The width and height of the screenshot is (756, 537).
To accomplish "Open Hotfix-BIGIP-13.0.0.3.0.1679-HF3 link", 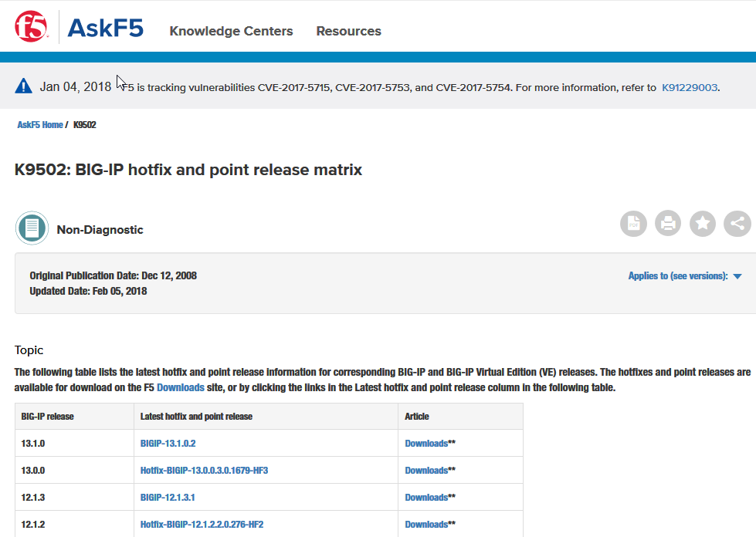I will [204, 471].
